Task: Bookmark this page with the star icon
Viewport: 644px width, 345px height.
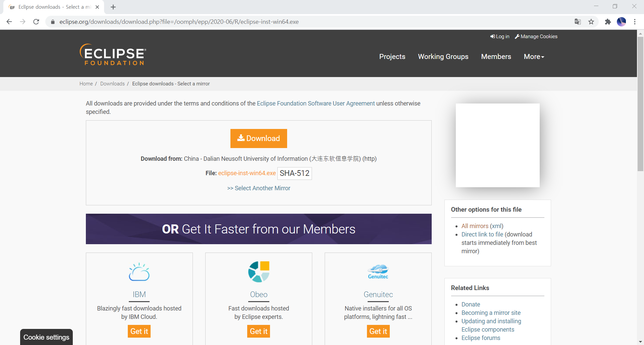Action: pyautogui.click(x=591, y=22)
